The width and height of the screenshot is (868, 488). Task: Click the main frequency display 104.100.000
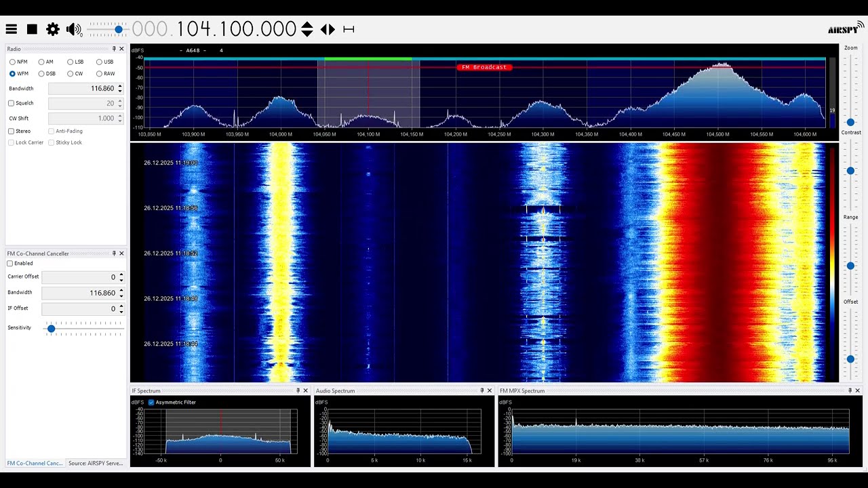(214, 29)
